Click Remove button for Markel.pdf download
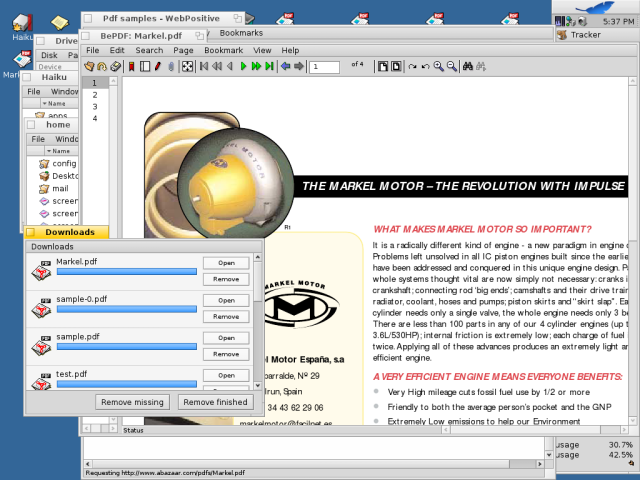 coord(226,279)
